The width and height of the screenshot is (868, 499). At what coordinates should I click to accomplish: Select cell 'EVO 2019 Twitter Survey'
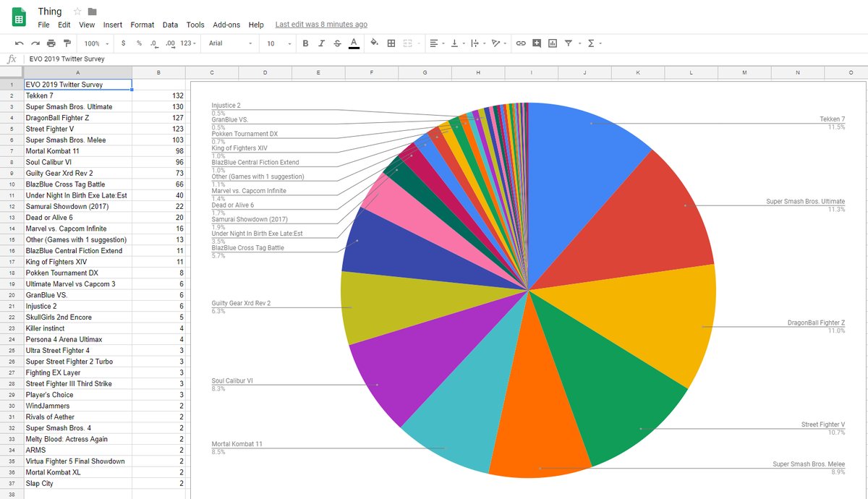pos(78,85)
